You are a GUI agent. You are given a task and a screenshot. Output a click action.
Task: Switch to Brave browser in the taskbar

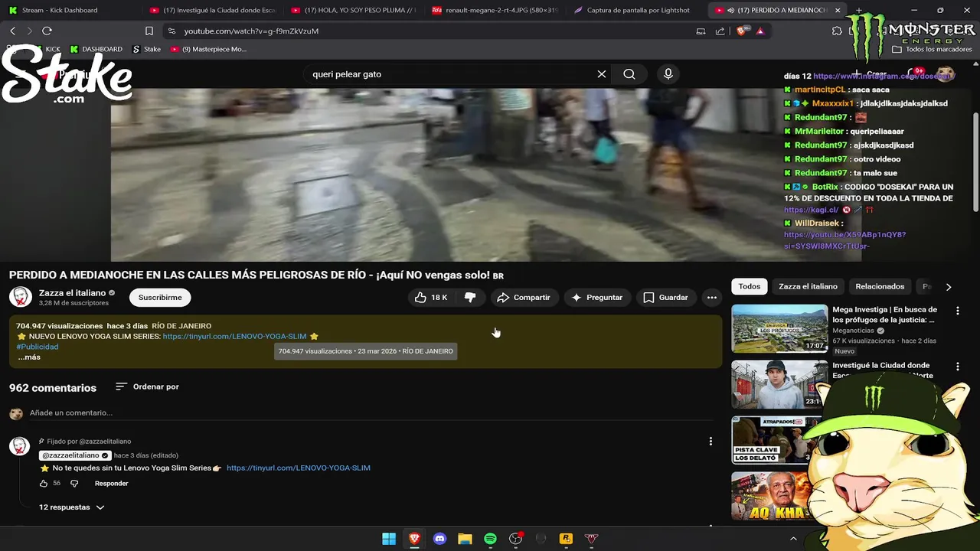pos(414,539)
